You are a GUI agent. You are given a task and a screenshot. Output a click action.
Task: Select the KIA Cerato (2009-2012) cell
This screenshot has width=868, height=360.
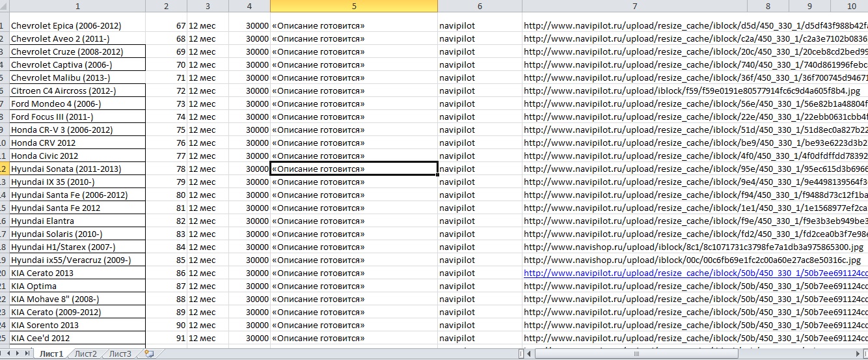coord(77,312)
